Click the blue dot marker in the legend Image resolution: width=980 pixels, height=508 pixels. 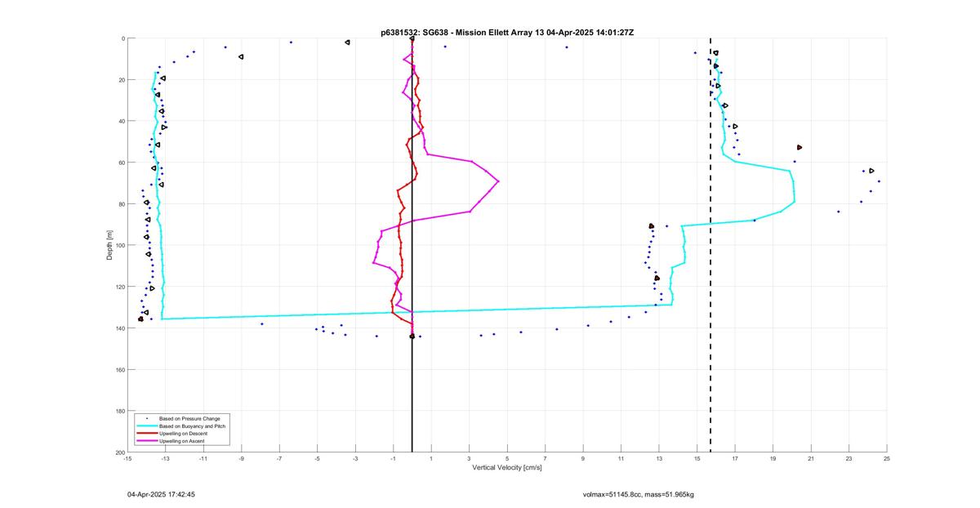[147, 418]
